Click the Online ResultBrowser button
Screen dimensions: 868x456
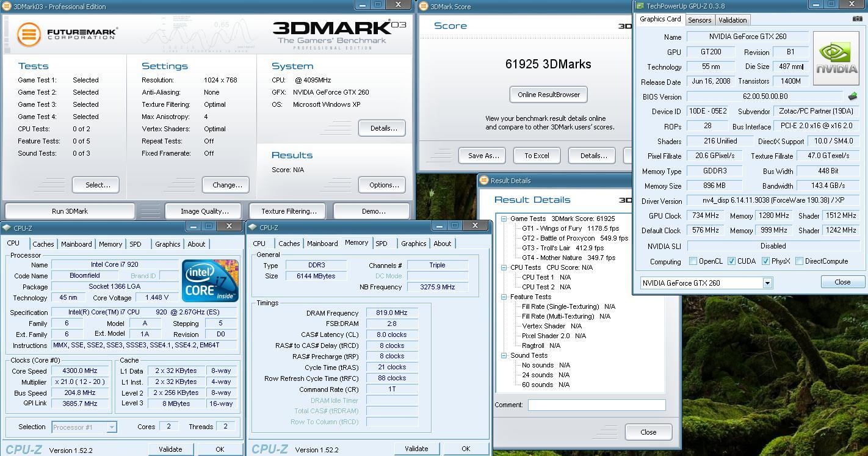pos(548,95)
